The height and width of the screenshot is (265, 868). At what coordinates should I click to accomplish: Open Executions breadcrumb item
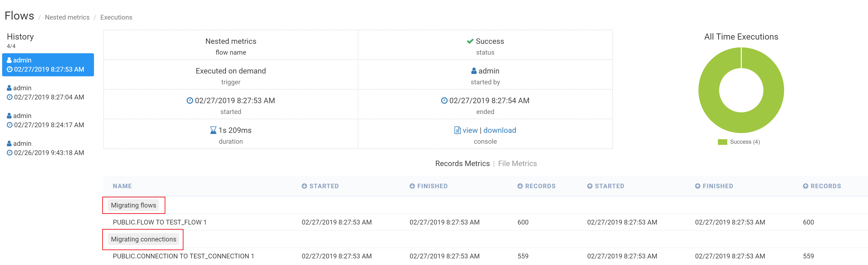click(116, 17)
